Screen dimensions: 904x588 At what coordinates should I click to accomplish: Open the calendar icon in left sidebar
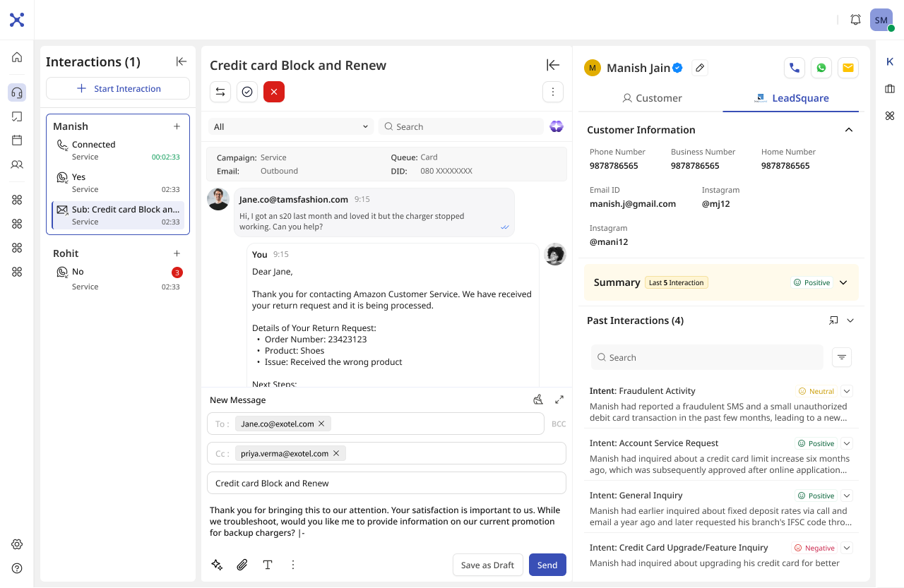tap(17, 140)
